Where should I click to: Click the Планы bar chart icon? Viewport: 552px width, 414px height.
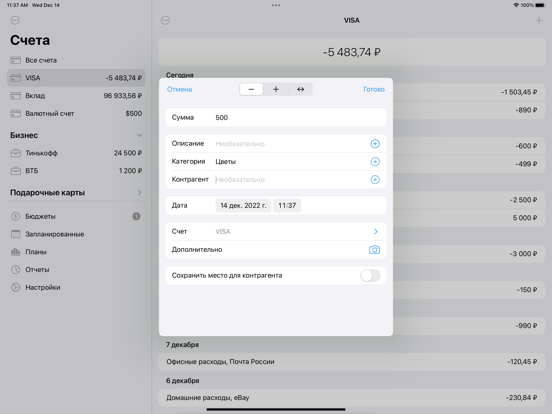15,252
